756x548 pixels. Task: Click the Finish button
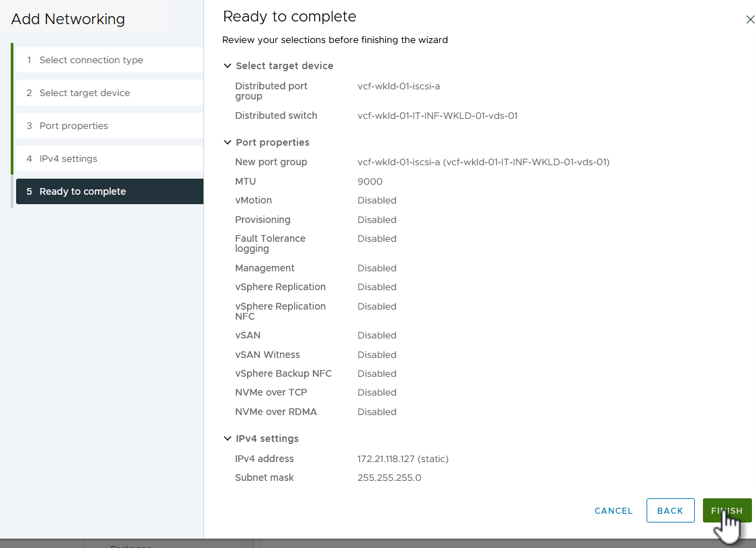click(x=726, y=510)
